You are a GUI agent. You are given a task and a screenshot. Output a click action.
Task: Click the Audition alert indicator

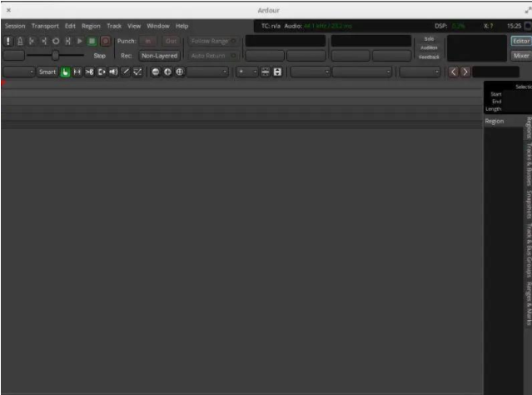pos(429,47)
